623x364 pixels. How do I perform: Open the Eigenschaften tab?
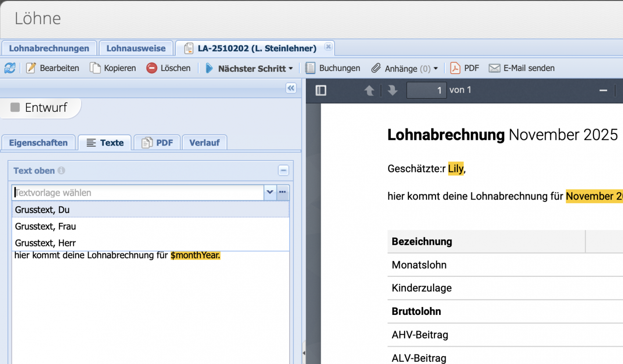click(38, 142)
